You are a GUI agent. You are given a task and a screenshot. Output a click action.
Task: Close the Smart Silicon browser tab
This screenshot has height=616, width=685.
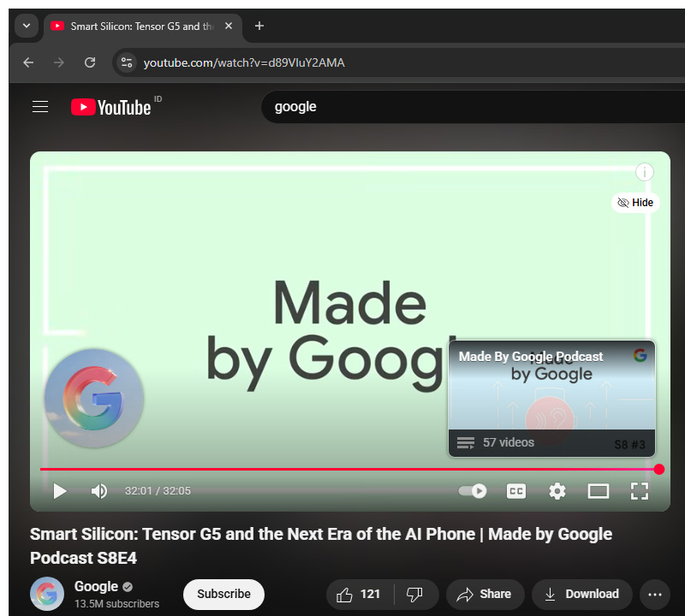click(x=229, y=27)
